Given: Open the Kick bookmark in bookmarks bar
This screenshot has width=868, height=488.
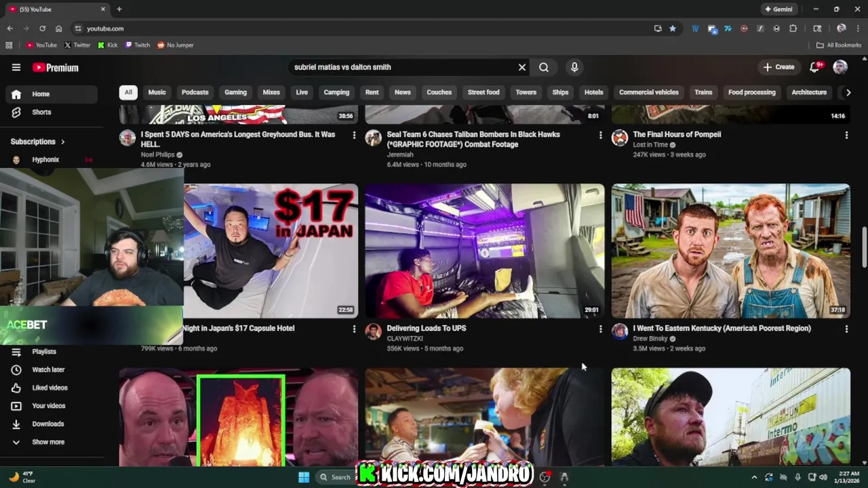Looking at the screenshot, I should tap(108, 45).
